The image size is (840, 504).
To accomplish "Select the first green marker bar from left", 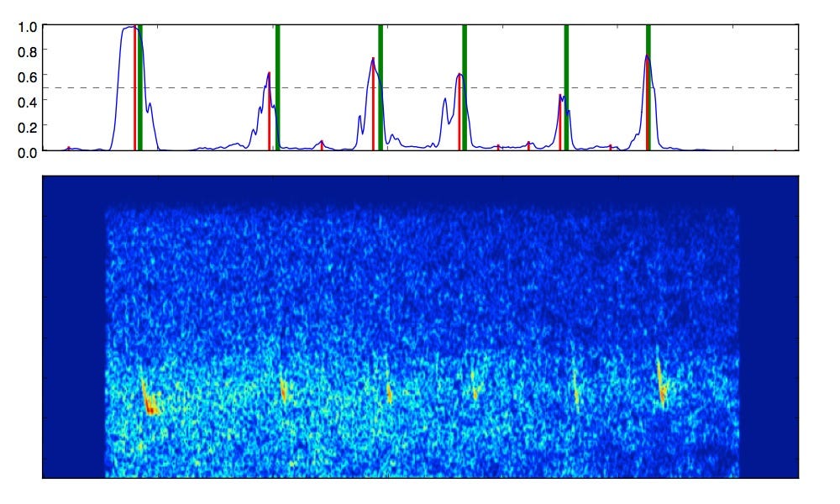I will click(140, 87).
